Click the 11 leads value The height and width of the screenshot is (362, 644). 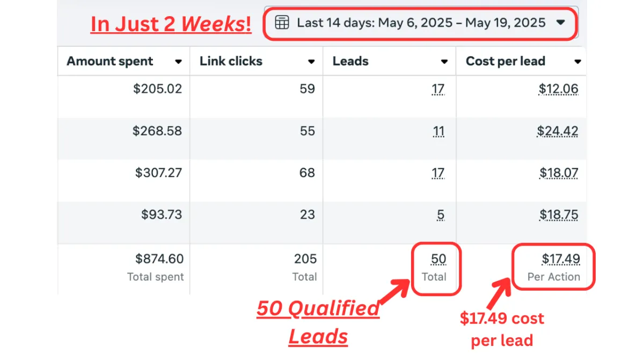click(438, 131)
